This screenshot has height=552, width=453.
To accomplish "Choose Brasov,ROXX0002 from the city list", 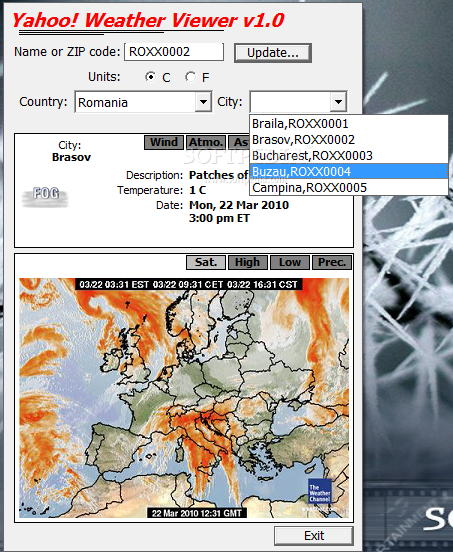I will click(349, 140).
